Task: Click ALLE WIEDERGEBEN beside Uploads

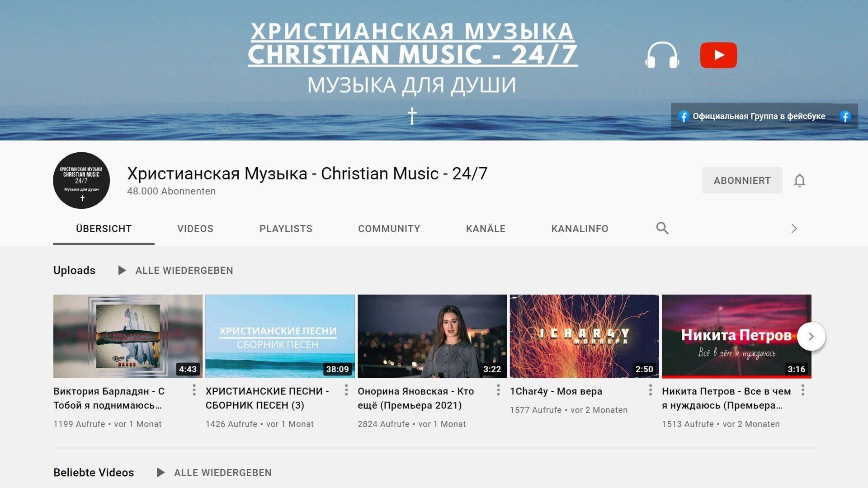Action: 184,270
